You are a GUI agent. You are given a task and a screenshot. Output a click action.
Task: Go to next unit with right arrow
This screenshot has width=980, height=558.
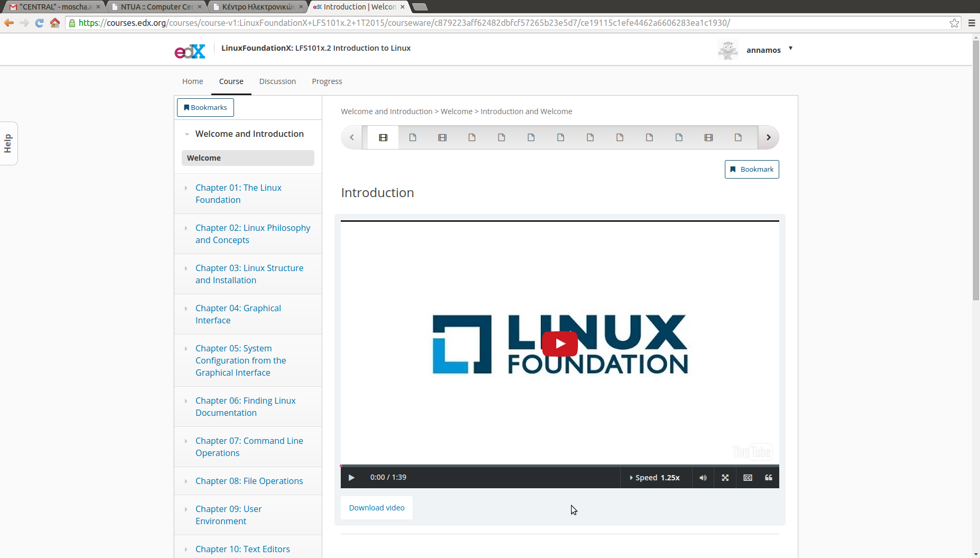click(x=768, y=137)
